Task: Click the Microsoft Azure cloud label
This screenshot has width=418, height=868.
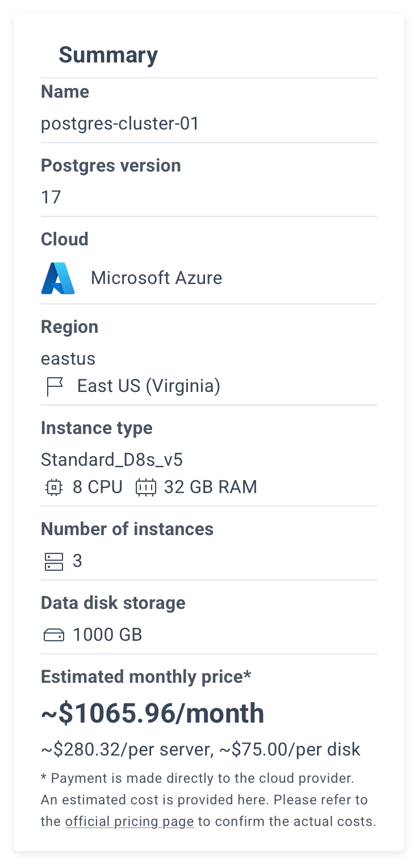Action: [x=156, y=278]
